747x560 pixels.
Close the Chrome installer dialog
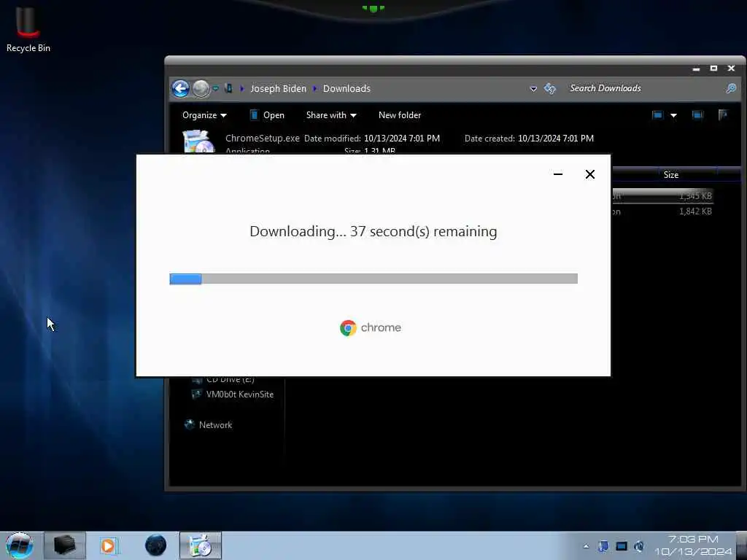[589, 174]
